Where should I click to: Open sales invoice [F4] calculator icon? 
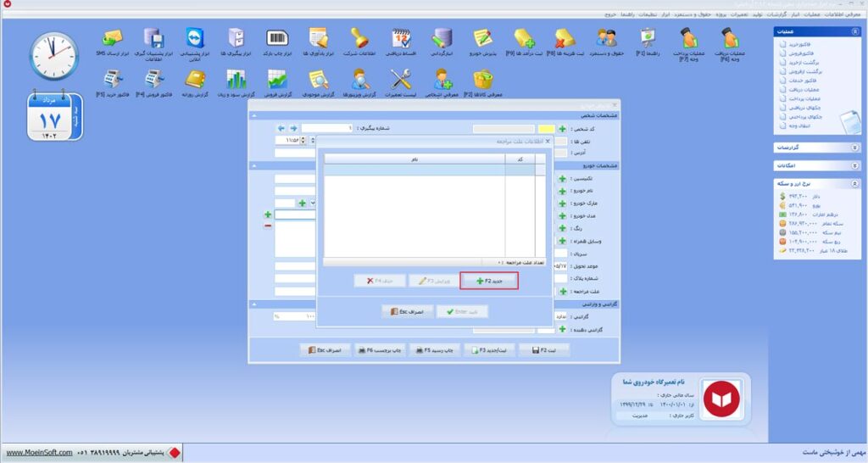tap(153, 80)
